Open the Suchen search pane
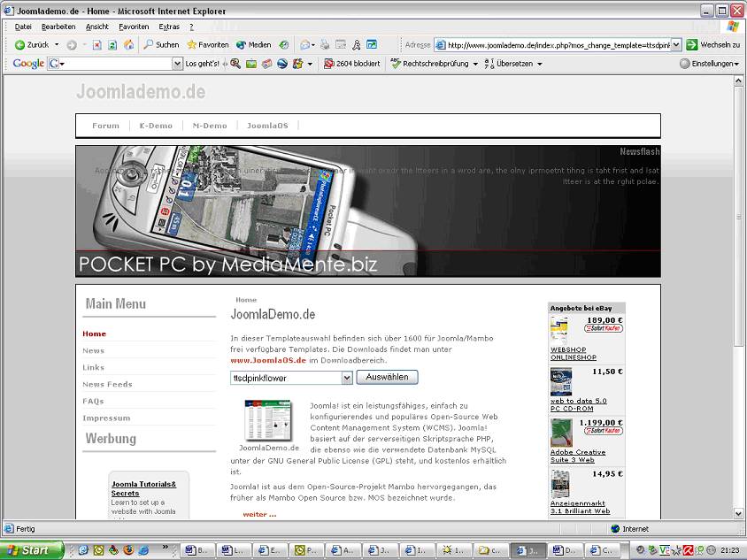Screen dimensions: 747x560 click(161, 45)
